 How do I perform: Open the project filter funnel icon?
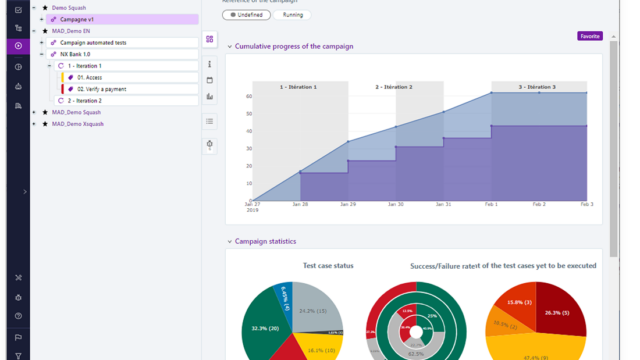18,356
